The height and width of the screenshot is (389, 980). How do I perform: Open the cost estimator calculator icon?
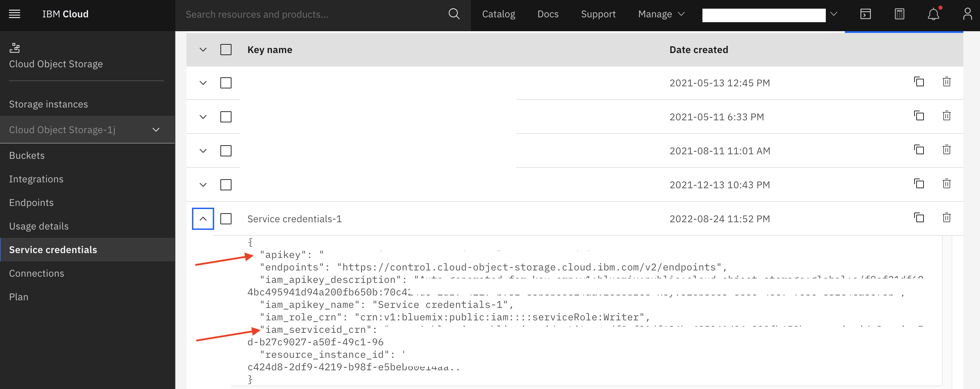coord(899,14)
